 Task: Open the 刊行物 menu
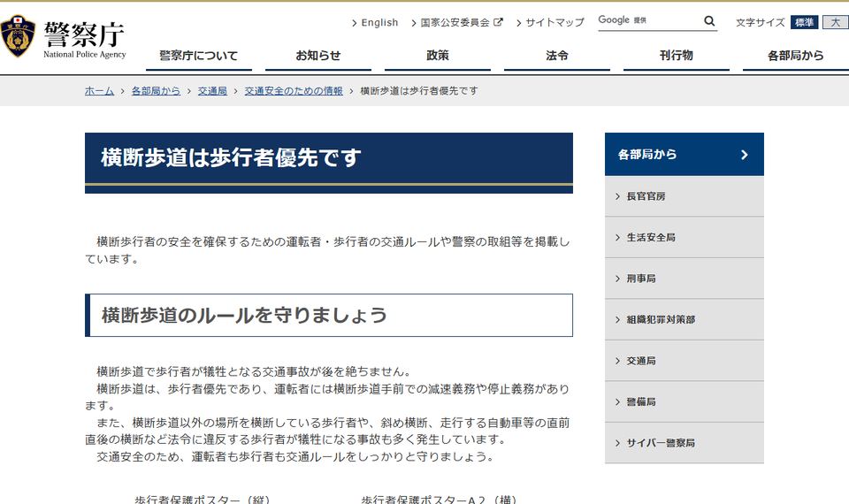click(x=677, y=56)
